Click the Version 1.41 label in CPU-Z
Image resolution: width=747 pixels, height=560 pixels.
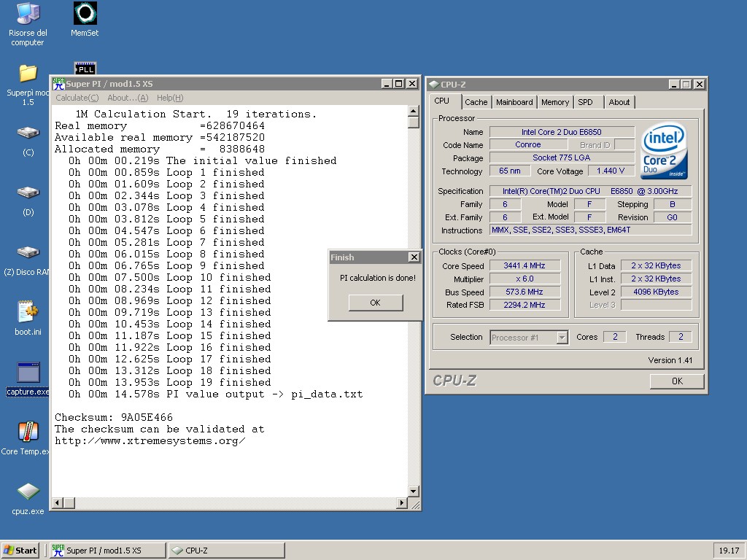point(670,360)
